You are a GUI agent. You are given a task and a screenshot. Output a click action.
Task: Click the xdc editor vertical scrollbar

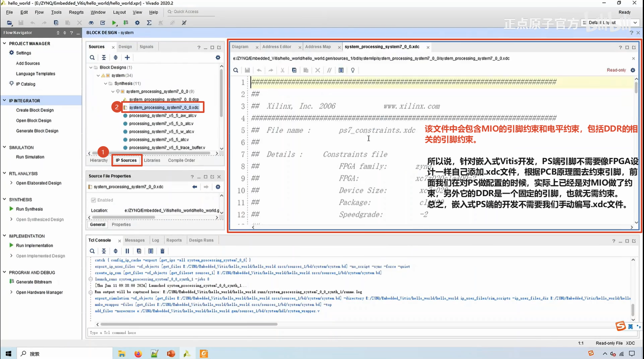pyautogui.click(x=636, y=87)
